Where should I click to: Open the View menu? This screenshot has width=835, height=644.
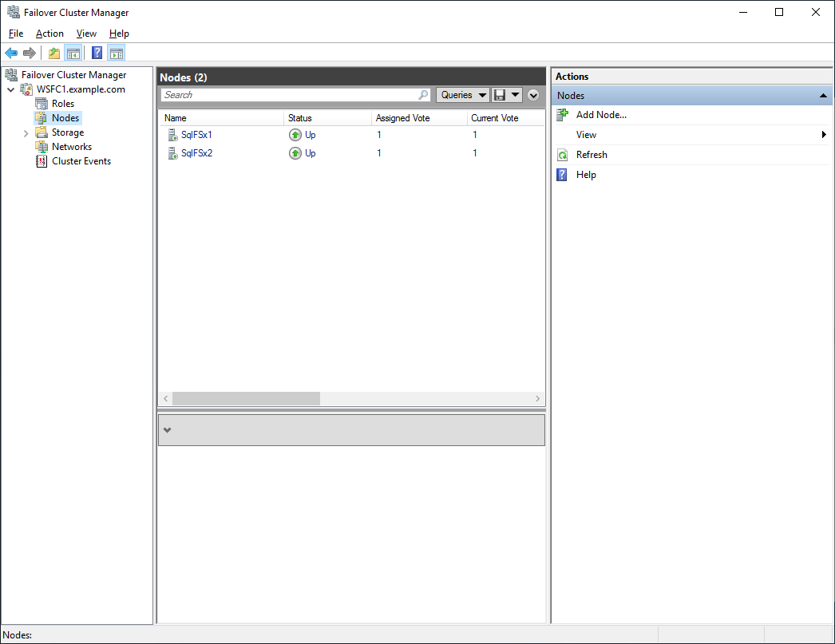pyautogui.click(x=86, y=33)
